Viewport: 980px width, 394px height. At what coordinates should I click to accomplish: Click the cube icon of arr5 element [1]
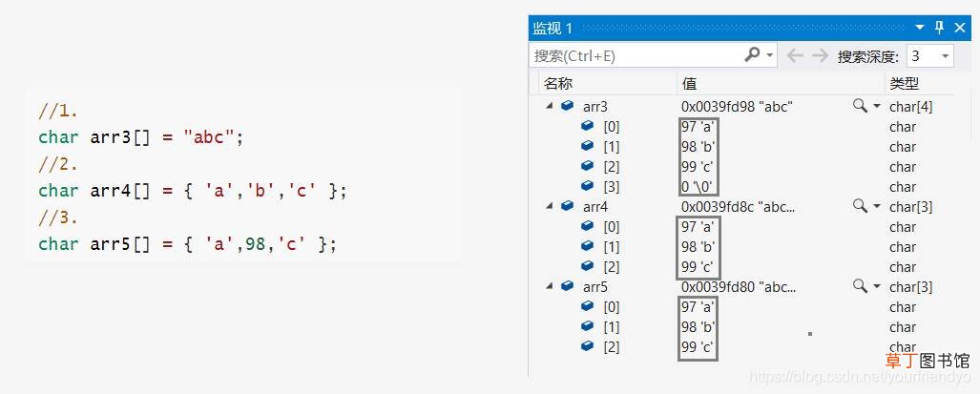coord(587,325)
